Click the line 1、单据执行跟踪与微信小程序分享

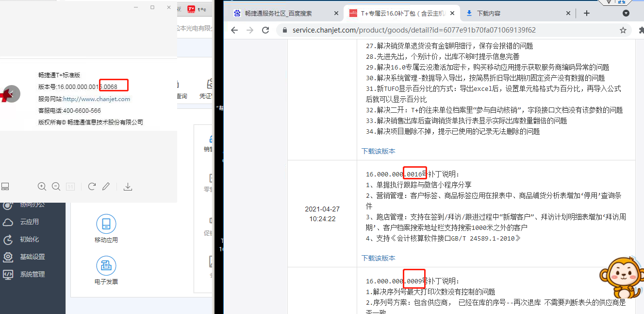click(x=418, y=185)
